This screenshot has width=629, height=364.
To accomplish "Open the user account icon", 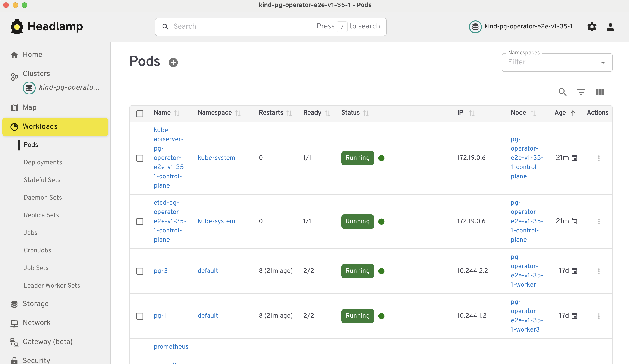I will coord(610,27).
